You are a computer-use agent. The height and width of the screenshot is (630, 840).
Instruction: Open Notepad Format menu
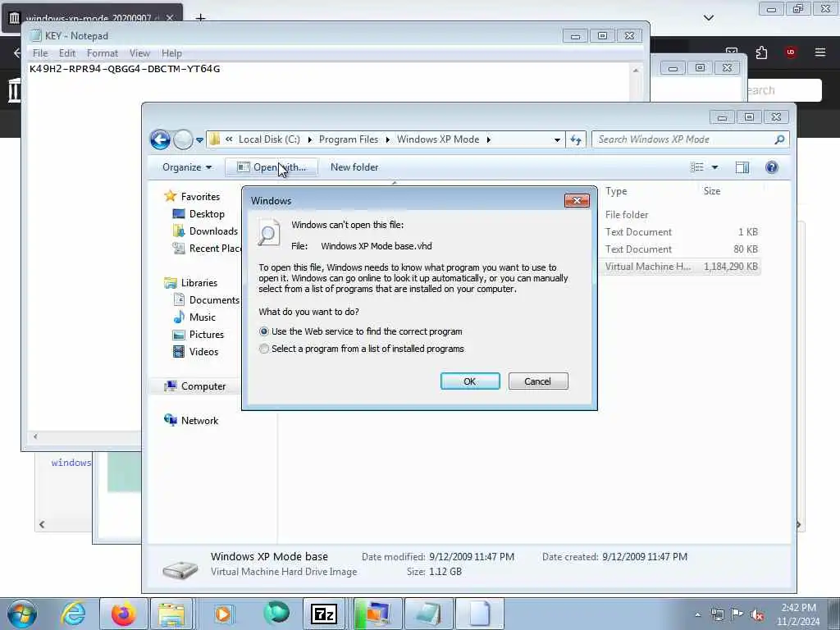(x=103, y=53)
